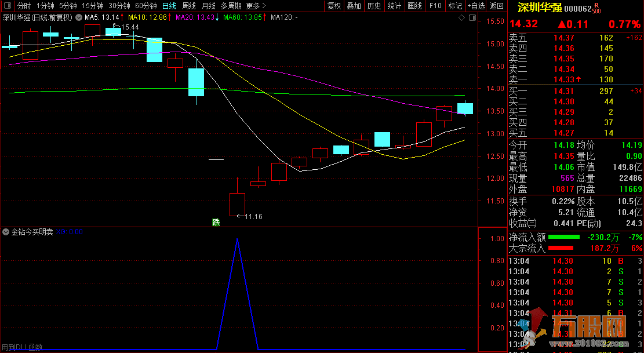The width and height of the screenshot is (644, 353).
Task: Add the stock via the +自选 button
Action: point(476,6)
